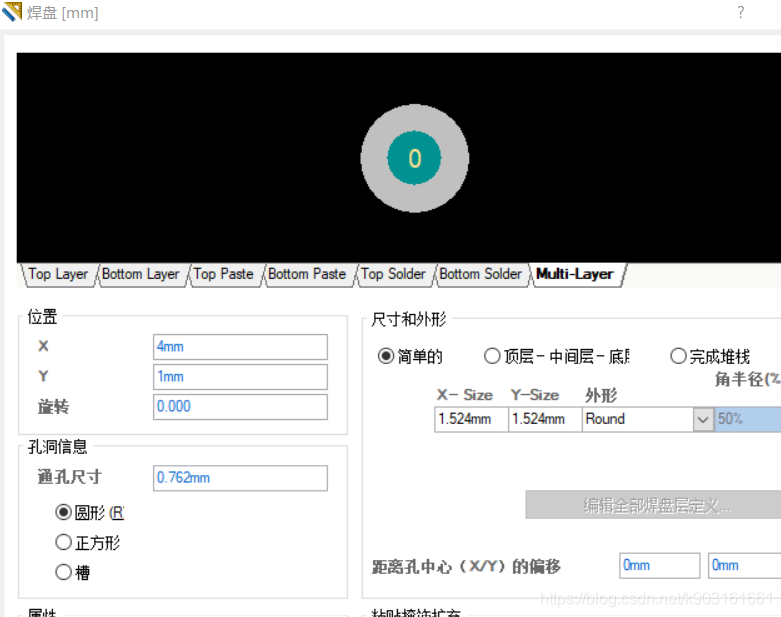Click the X offset from hole center field
Viewport: 781px width, 617px height.
(x=659, y=566)
